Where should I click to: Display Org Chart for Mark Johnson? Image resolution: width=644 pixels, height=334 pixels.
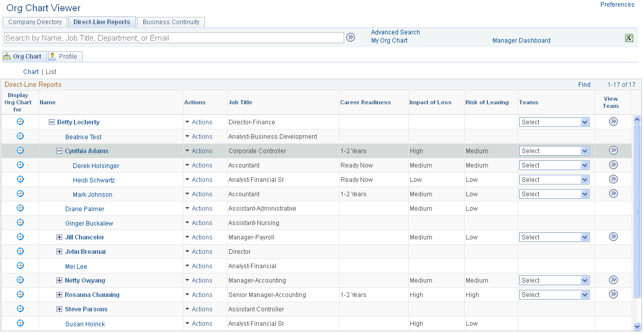click(x=20, y=194)
